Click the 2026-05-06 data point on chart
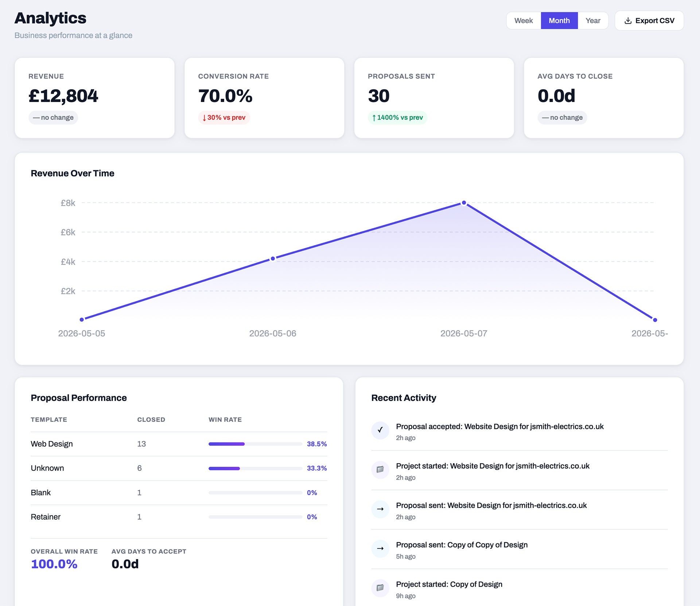The width and height of the screenshot is (700, 606). (x=273, y=259)
